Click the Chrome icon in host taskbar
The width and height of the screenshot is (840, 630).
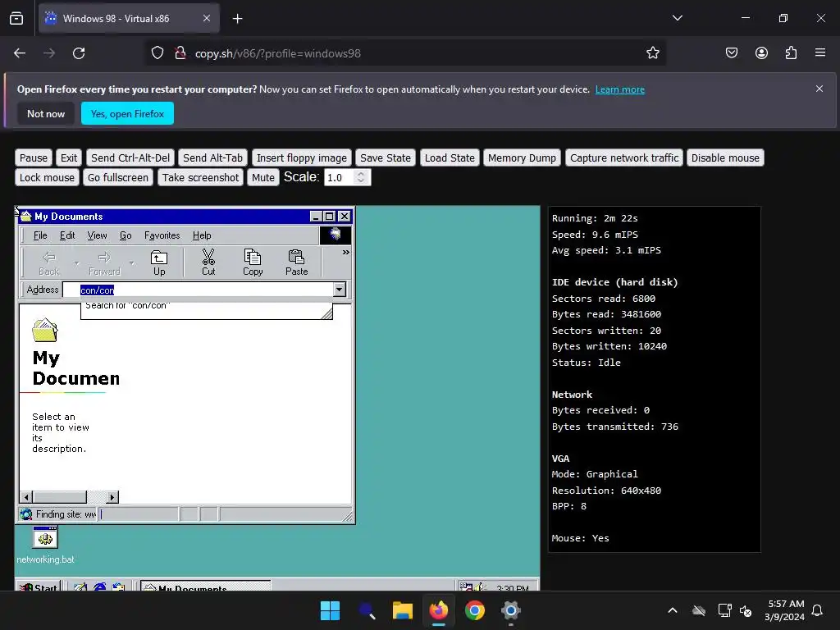point(475,610)
